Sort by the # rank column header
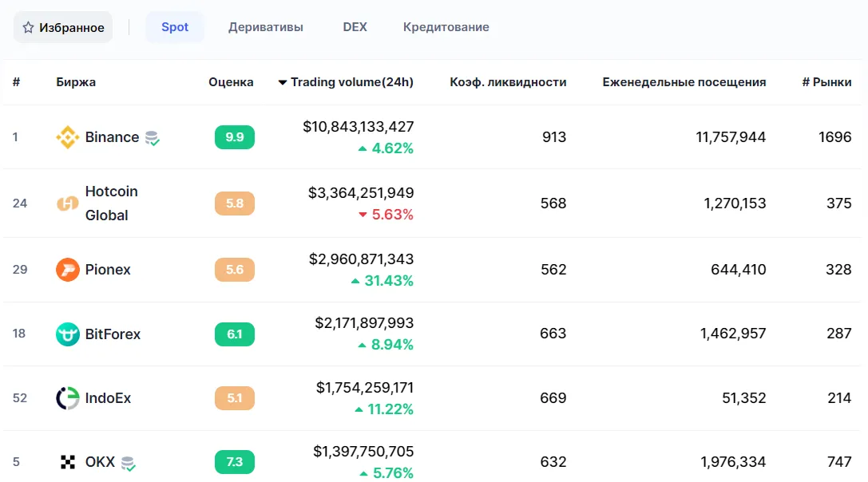The height and width of the screenshot is (482, 868). (x=17, y=82)
